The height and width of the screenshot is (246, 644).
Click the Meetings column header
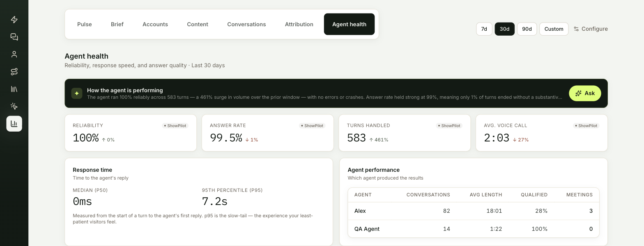pos(580,195)
